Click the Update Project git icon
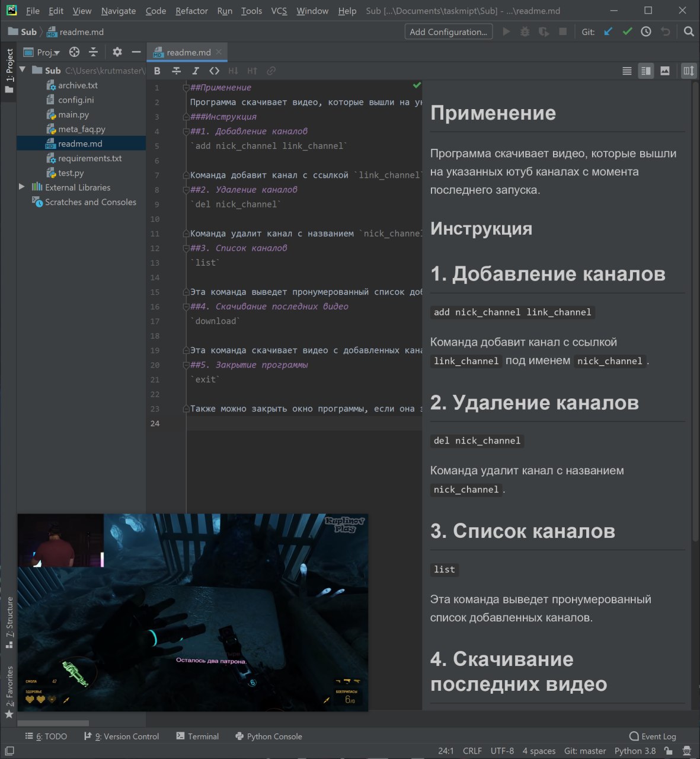The image size is (700, 759). [608, 31]
